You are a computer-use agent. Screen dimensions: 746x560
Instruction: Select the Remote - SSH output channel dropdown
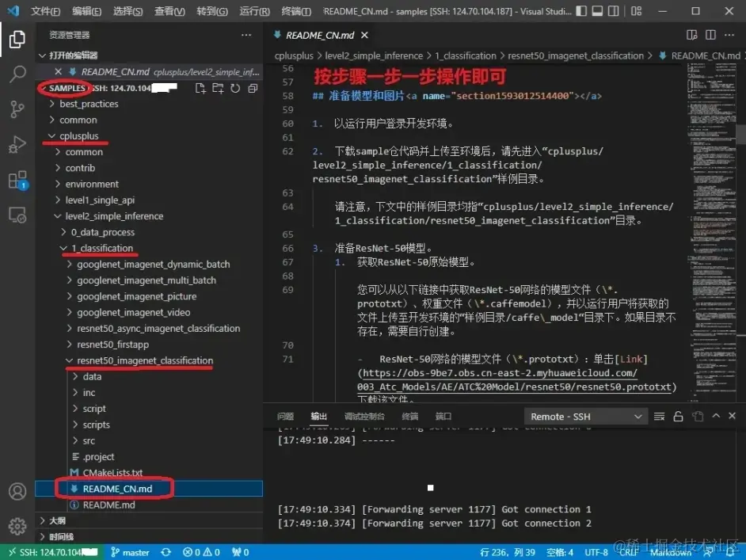coord(586,417)
